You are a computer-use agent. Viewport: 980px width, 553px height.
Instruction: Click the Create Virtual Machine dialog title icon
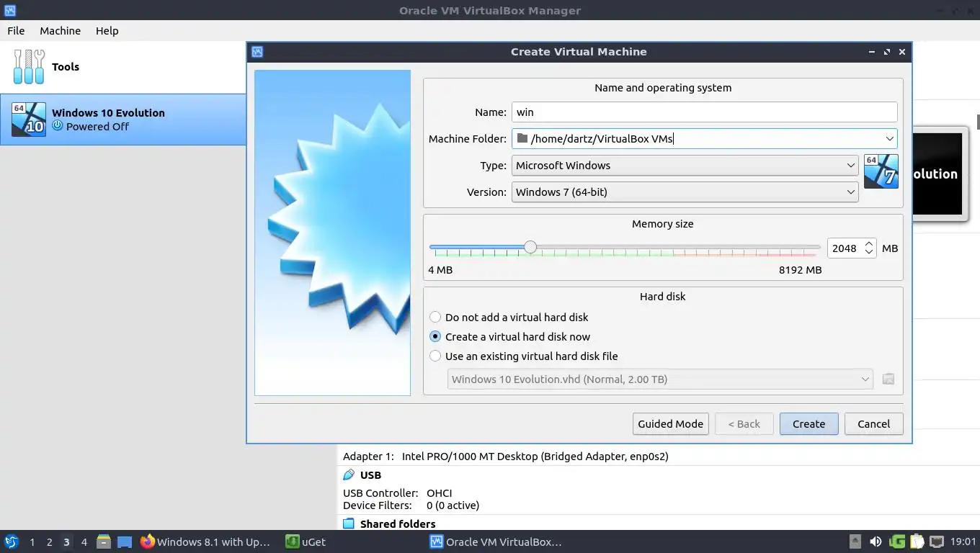(257, 52)
